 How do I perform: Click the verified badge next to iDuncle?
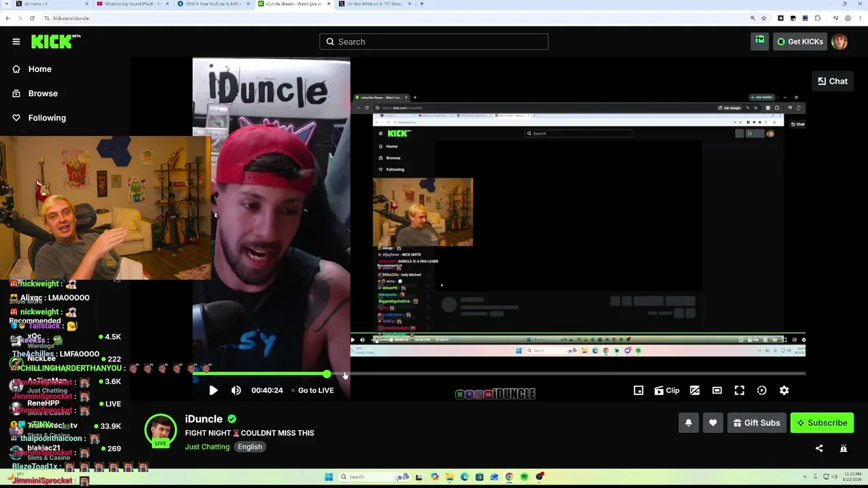click(232, 419)
